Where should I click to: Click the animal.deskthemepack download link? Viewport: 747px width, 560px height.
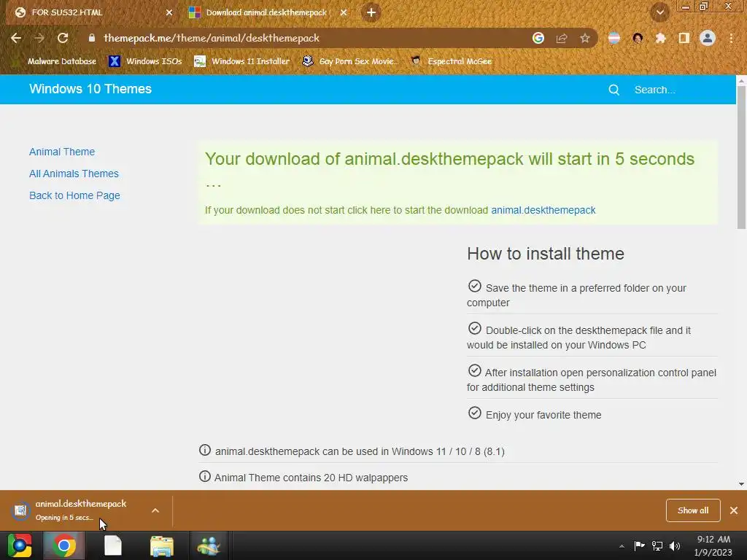coord(543,210)
